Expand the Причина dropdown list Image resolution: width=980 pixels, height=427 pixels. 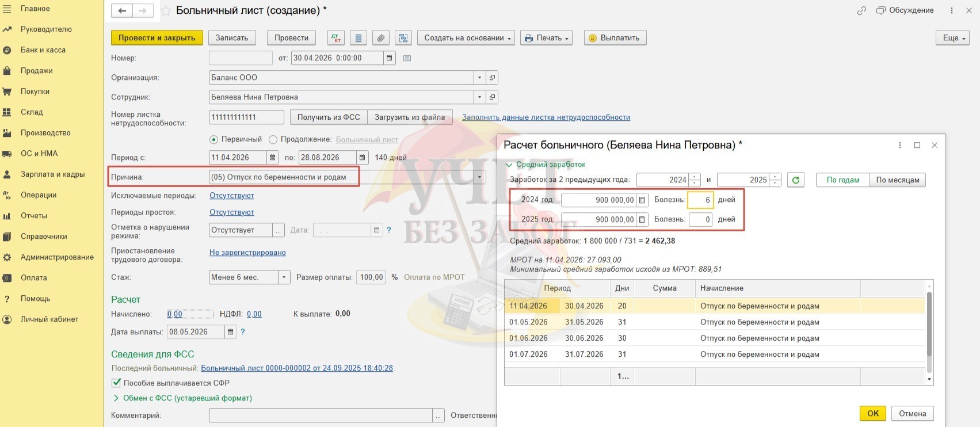pyautogui.click(x=479, y=177)
